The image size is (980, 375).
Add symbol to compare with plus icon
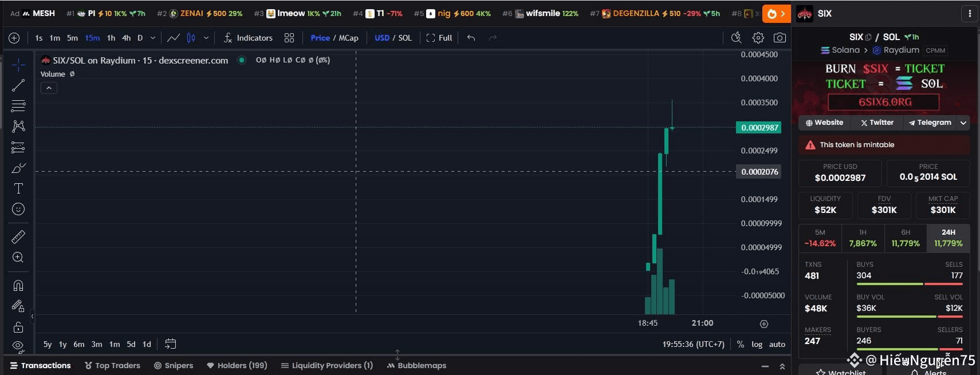14,38
